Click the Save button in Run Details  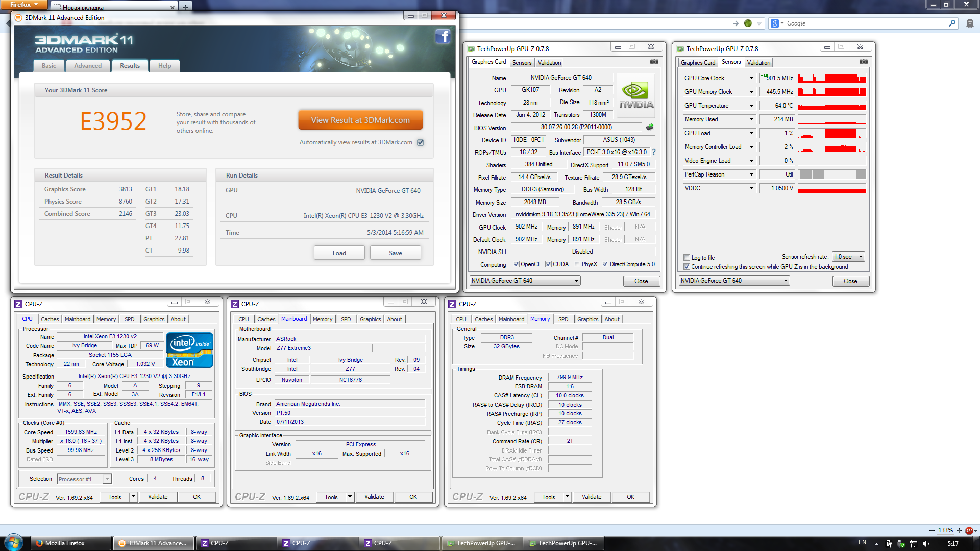tap(395, 253)
